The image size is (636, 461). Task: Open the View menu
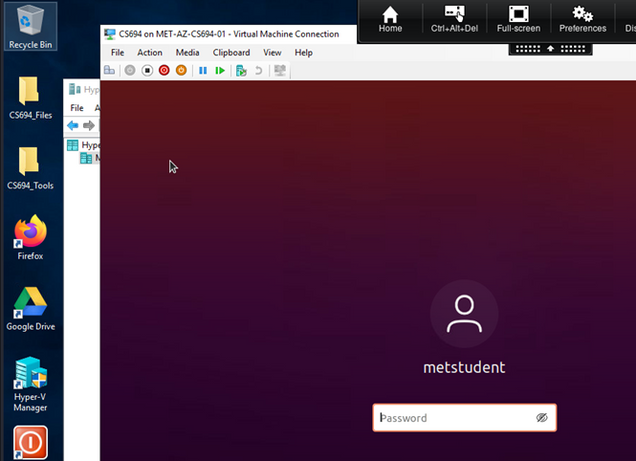tap(272, 52)
